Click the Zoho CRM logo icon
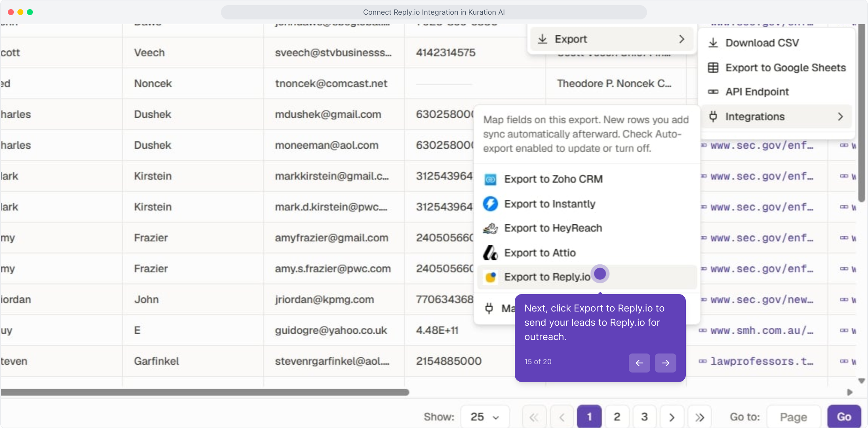Screen dimensions: 868x428 coord(490,180)
